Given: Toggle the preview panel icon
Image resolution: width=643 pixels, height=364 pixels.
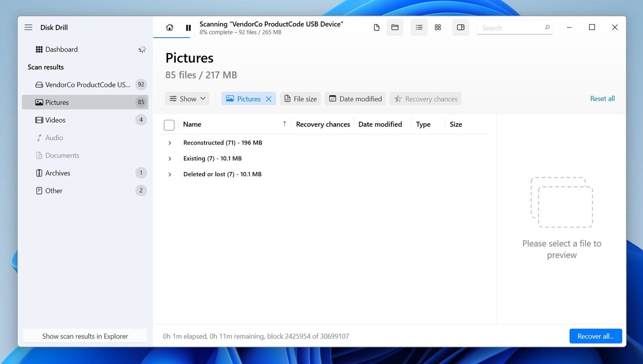Looking at the screenshot, I should coord(461,28).
